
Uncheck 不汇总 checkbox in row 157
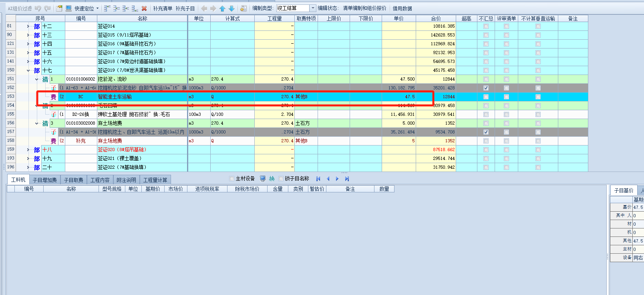click(x=486, y=132)
